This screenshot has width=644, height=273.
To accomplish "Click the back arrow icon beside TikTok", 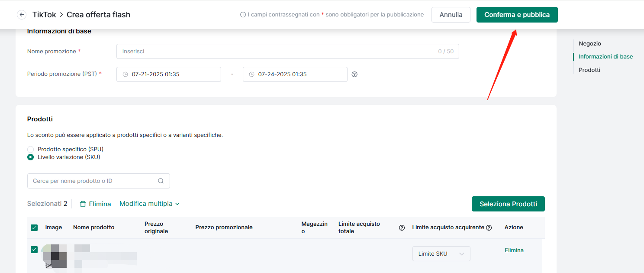I will tap(22, 15).
